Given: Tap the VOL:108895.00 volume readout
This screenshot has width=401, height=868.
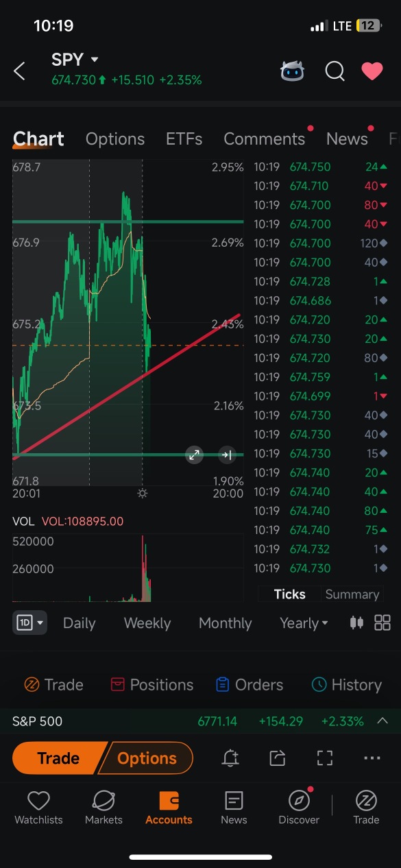Looking at the screenshot, I should coord(83,521).
